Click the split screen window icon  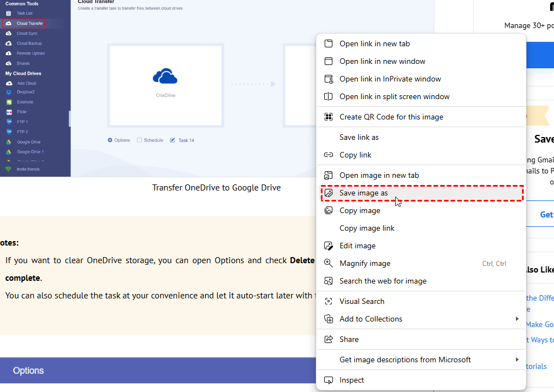pos(328,96)
